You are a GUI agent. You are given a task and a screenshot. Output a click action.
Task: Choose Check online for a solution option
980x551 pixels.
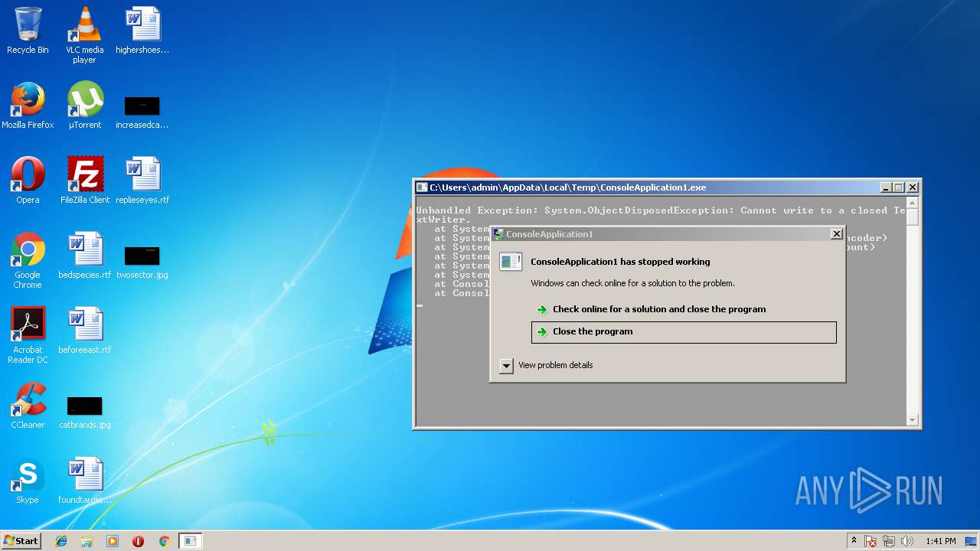[684, 309]
